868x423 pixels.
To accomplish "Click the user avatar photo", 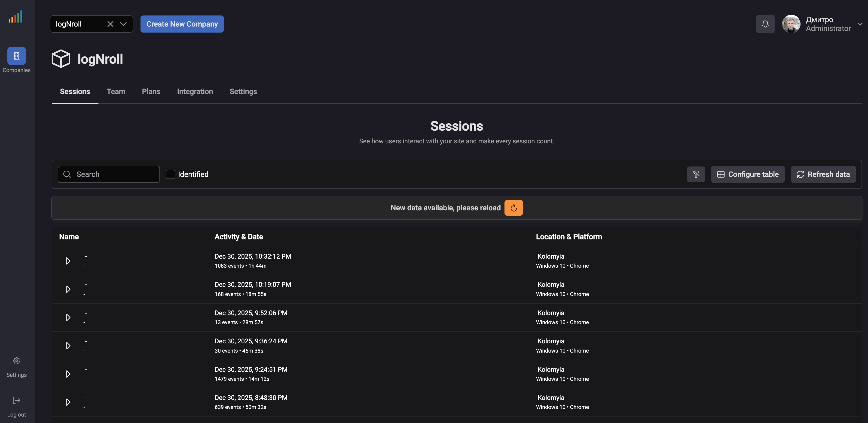I will point(791,24).
